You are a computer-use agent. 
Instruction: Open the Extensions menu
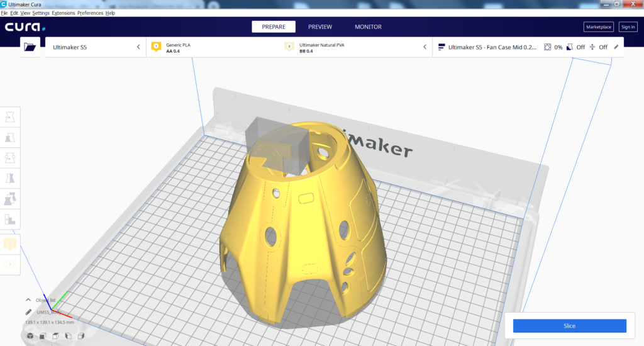pos(63,13)
